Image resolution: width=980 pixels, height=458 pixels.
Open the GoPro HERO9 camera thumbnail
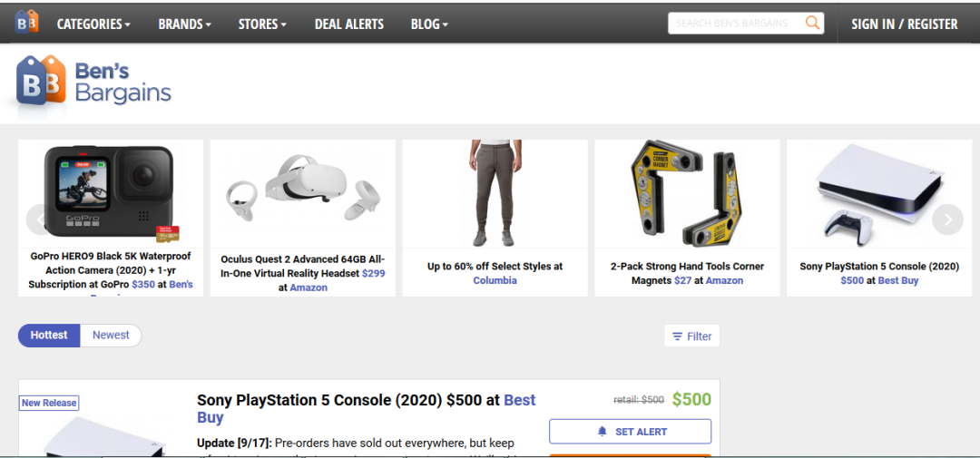111,193
